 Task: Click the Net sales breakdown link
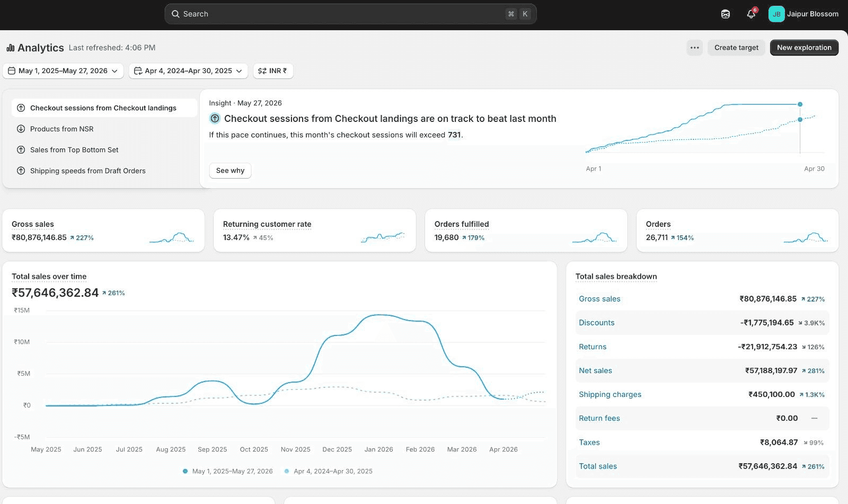coord(595,370)
